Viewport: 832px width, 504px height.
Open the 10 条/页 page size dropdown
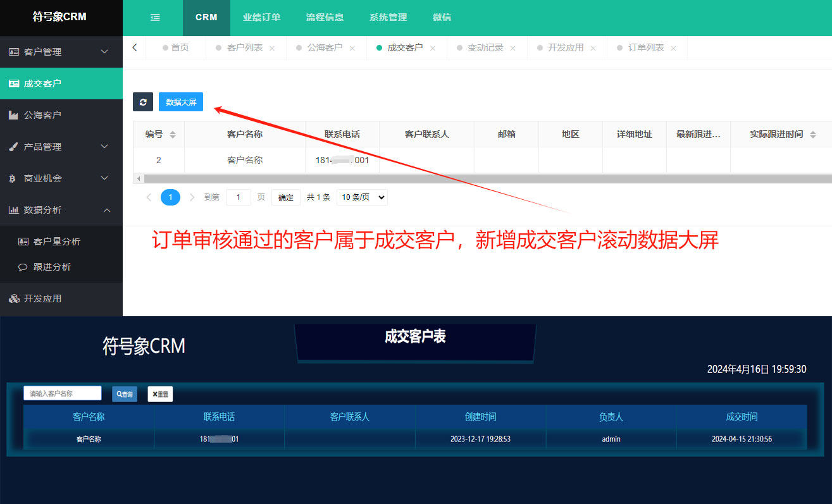[362, 197]
